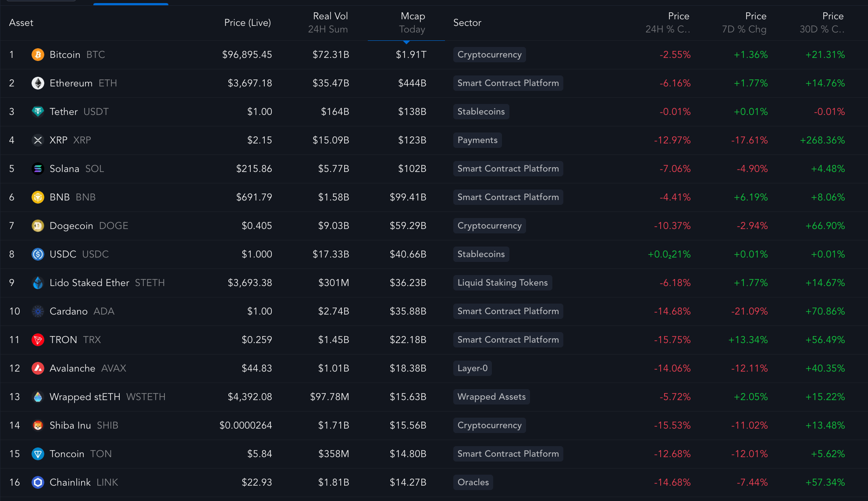The height and width of the screenshot is (501, 868).
Task: Click the Oracles sector tag
Action: (x=473, y=483)
